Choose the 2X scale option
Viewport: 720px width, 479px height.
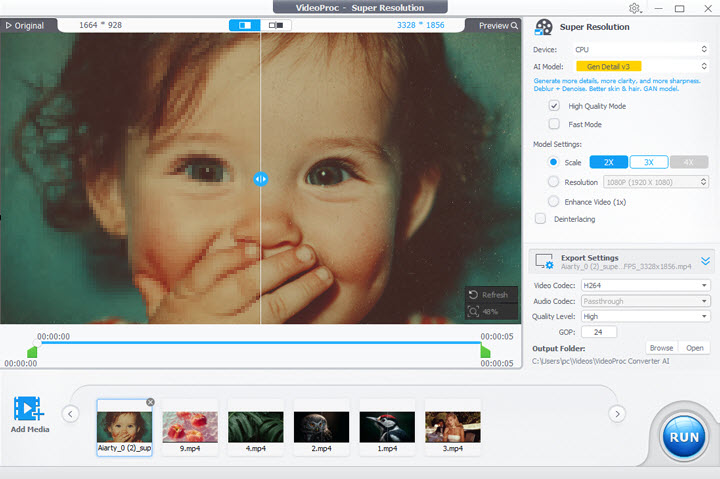(608, 162)
